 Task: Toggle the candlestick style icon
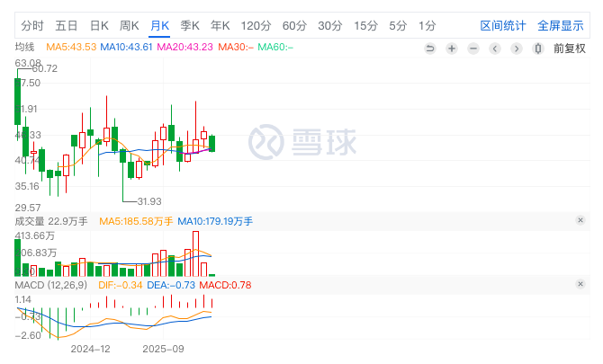(x=538, y=49)
